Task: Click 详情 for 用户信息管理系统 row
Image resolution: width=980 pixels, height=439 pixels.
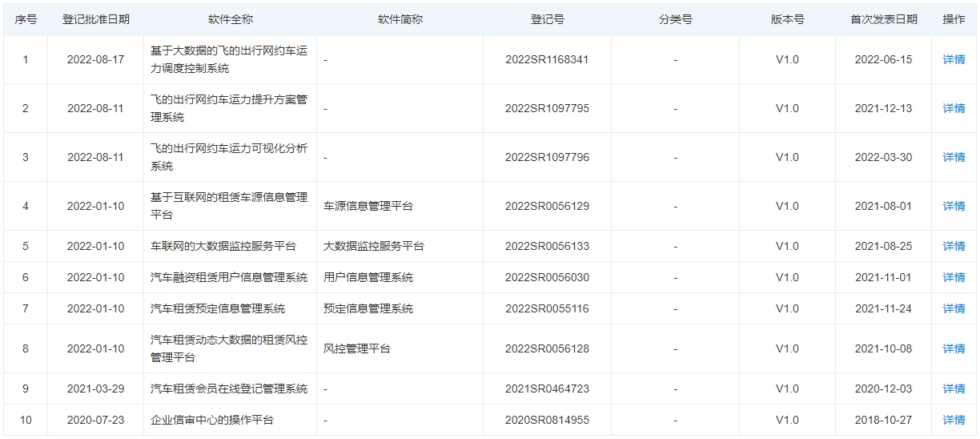Action: click(954, 277)
